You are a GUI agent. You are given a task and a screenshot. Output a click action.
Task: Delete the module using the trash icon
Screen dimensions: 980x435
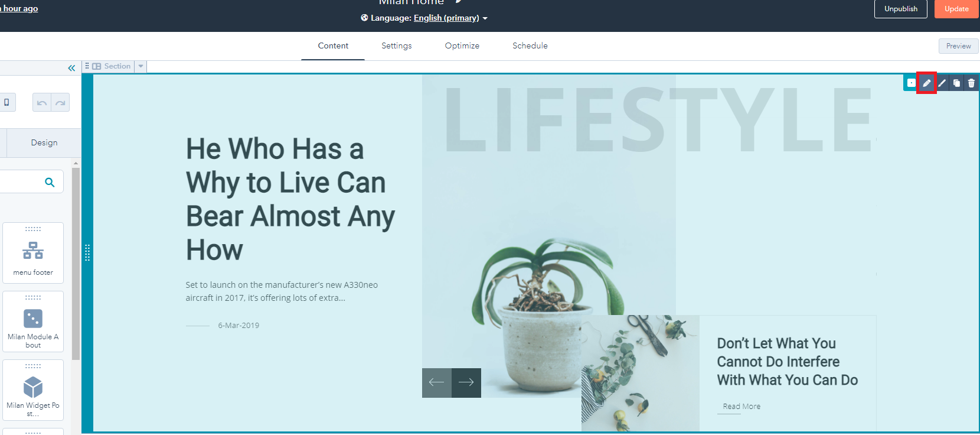[971, 83]
